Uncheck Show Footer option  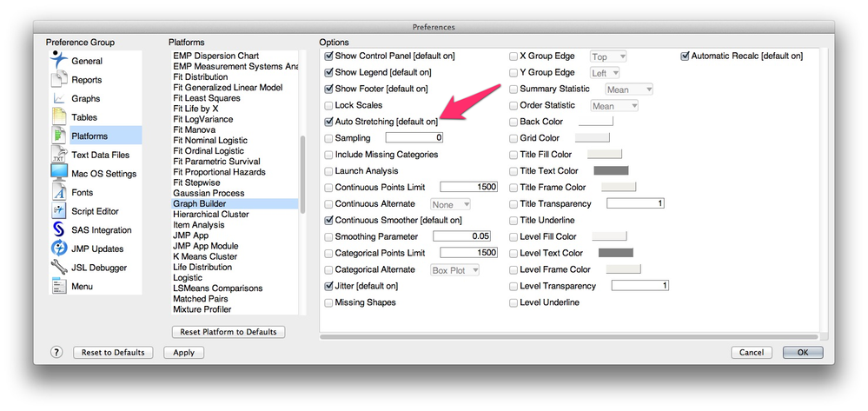pyautogui.click(x=328, y=89)
